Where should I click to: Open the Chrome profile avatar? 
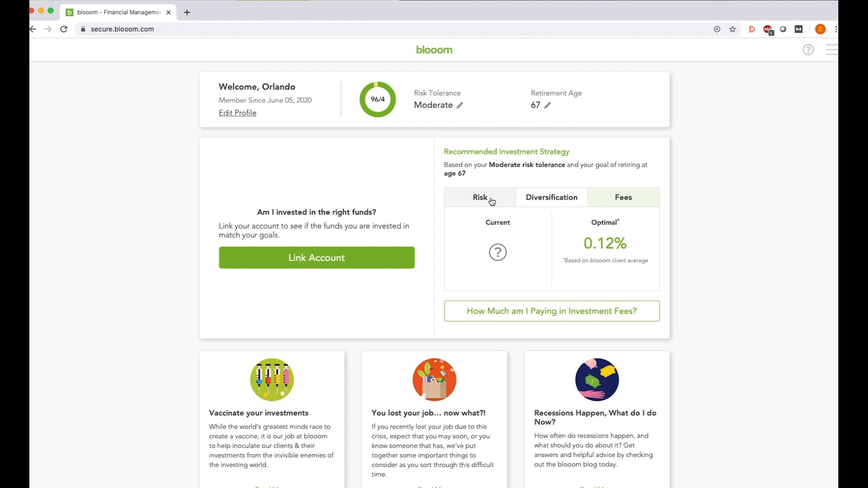point(820,29)
